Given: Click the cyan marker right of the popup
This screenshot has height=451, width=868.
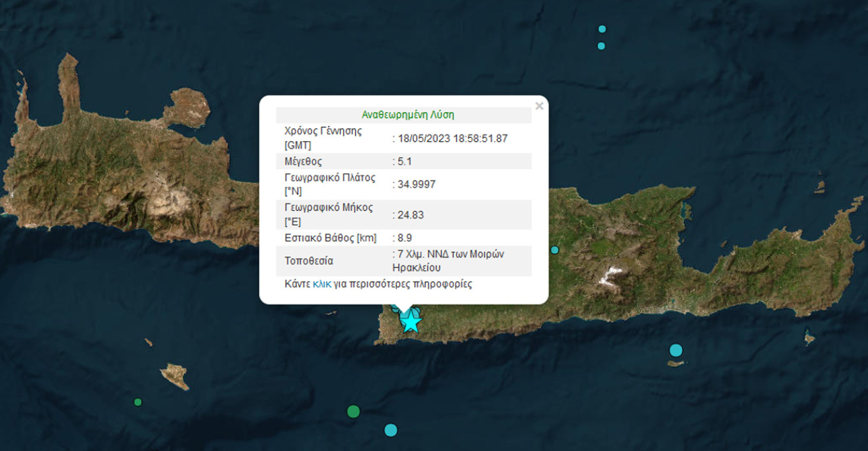Looking at the screenshot, I should click(555, 250).
